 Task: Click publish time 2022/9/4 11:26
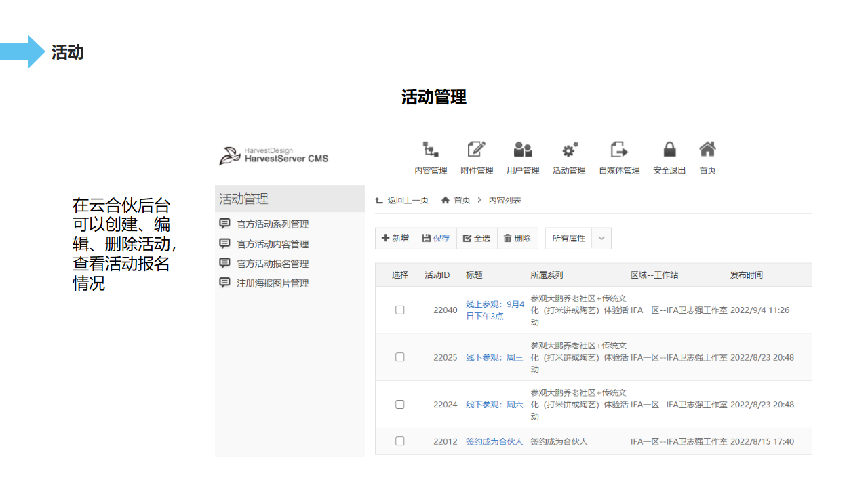click(x=760, y=310)
